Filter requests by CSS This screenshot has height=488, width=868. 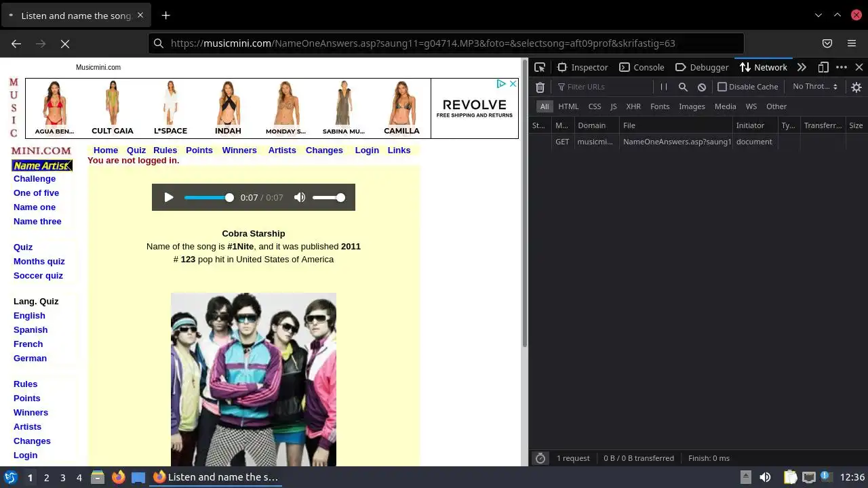[595, 106]
